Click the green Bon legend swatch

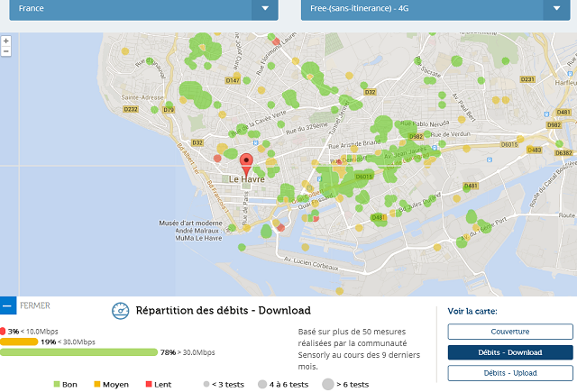coord(57,384)
